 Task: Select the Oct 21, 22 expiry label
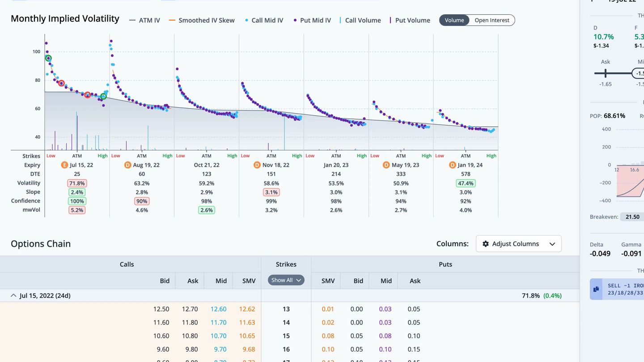206,165
